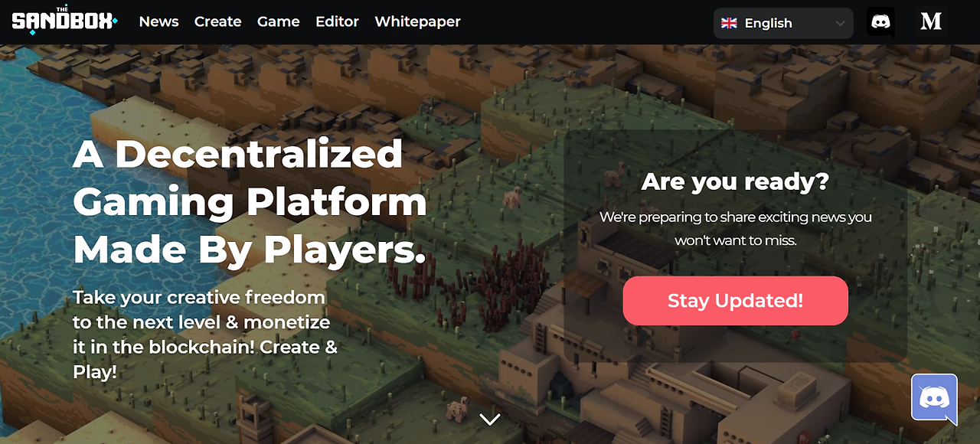Open floating Discord chat widget at bottom right
Image resolution: width=980 pixels, height=444 pixels.
pyautogui.click(x=934, y=398)
